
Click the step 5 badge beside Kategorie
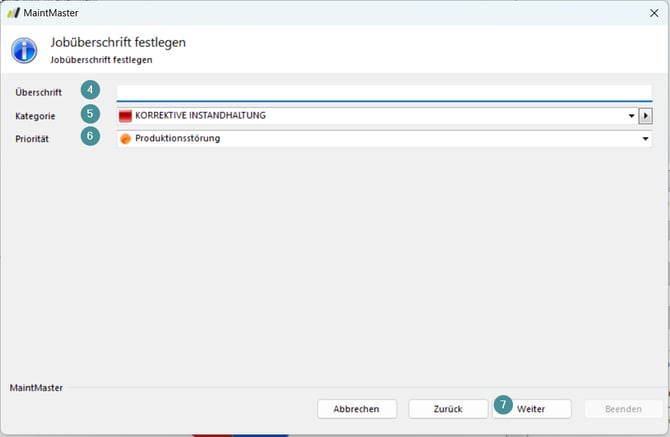pos(91,116)
